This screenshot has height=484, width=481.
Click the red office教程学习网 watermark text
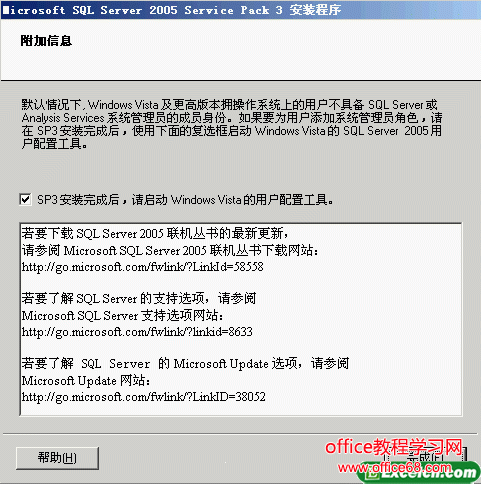point(394,447)
